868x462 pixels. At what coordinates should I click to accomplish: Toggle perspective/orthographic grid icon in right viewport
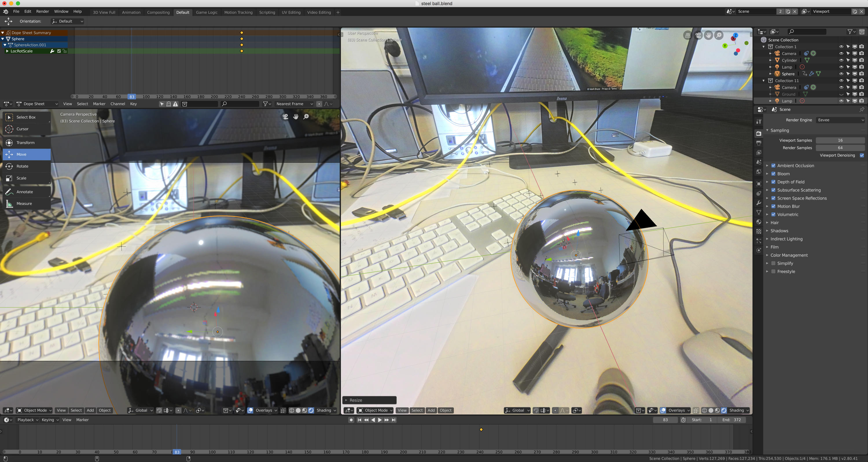coord(688,35)
